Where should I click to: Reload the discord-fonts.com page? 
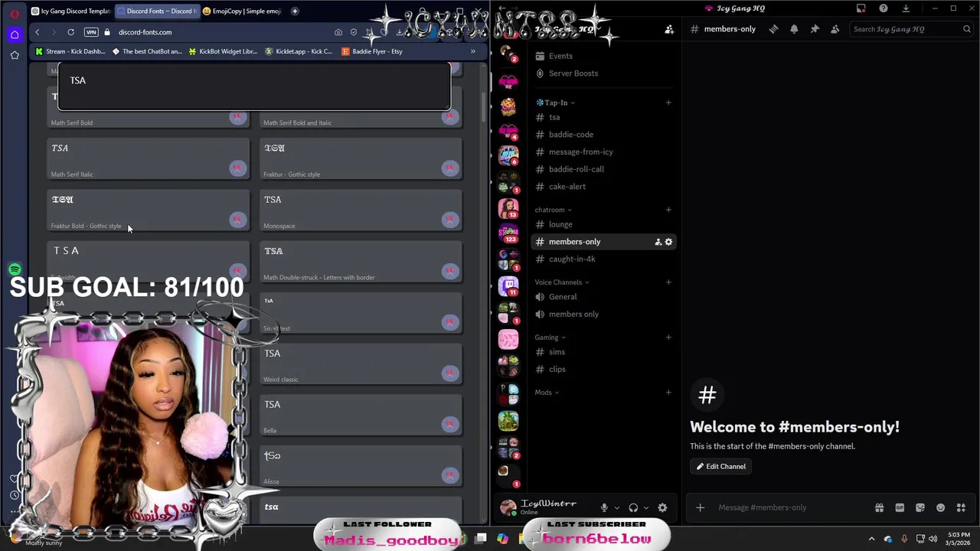70,32
